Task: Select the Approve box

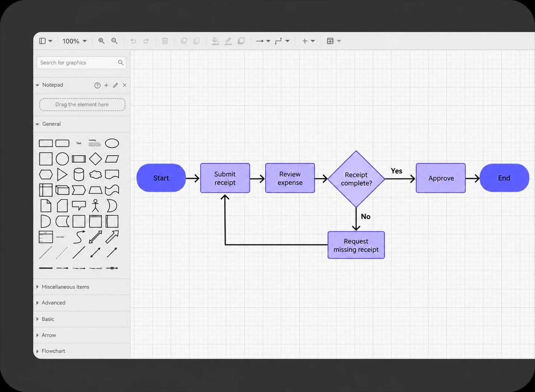Action: (x=441, y=178)
